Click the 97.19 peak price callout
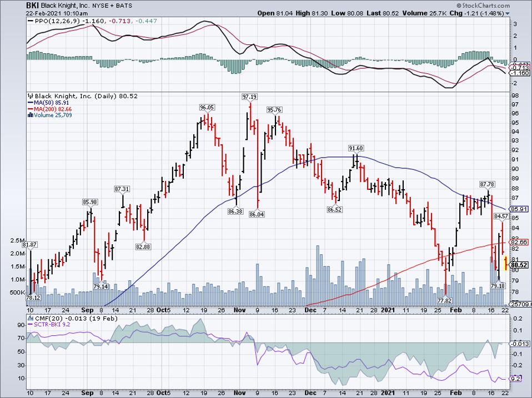This screenshot has height=398, width=532. click(249, 97)
